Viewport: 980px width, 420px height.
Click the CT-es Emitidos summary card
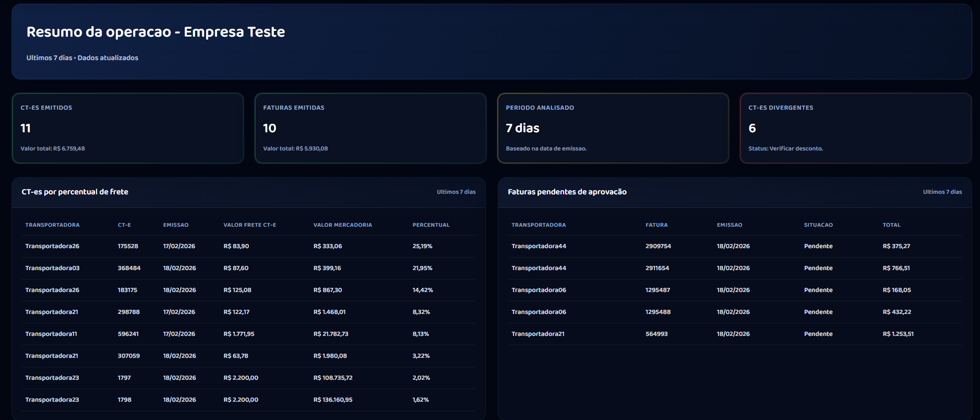click(x=127, y=128)
